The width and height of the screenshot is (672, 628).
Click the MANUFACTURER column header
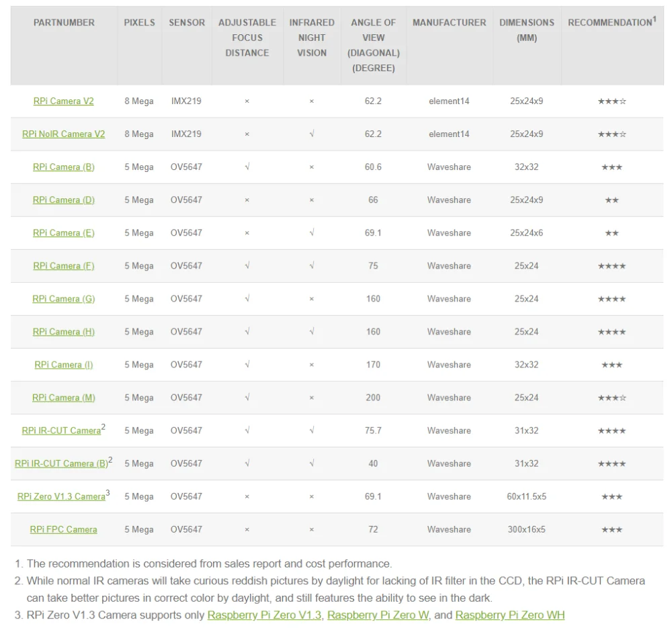(x=449, y=23)
